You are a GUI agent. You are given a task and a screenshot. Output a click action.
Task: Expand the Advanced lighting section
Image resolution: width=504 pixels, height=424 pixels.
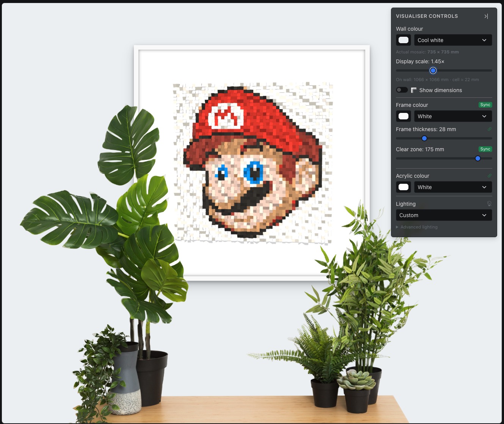tap(417, 227)
